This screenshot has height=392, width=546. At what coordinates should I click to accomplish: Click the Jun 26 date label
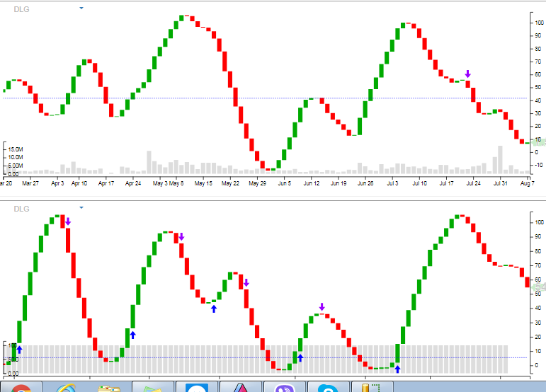click(365, 183)
